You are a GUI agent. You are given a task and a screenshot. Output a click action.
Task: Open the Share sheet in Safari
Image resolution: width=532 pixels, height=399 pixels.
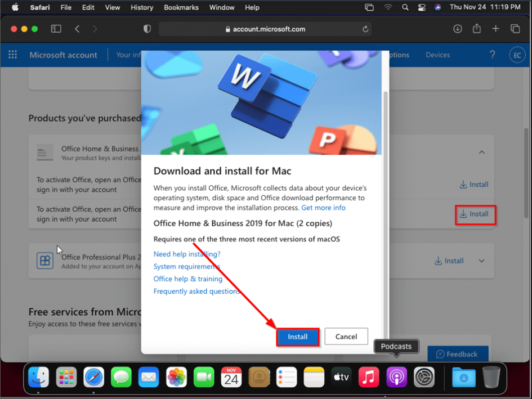pos(477,29)
